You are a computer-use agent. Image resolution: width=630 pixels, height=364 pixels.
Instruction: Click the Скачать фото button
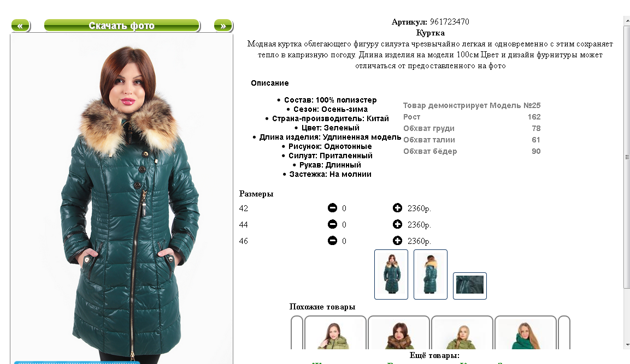pyautogui.click(x=122, y=26)
